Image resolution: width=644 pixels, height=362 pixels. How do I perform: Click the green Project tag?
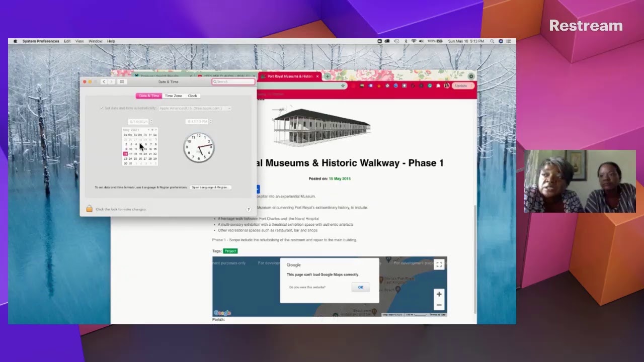coord(230,251)
